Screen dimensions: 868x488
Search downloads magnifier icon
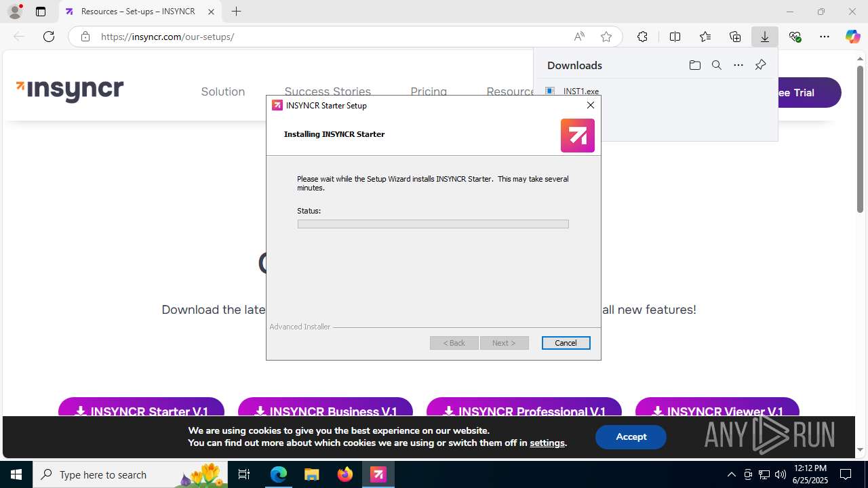tap(716, 65)
